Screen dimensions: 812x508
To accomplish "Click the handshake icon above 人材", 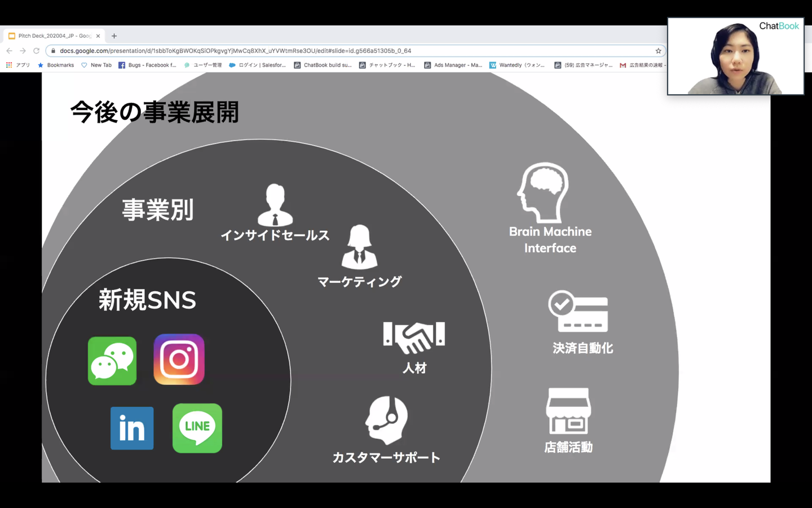I will [x=414, y=338].
